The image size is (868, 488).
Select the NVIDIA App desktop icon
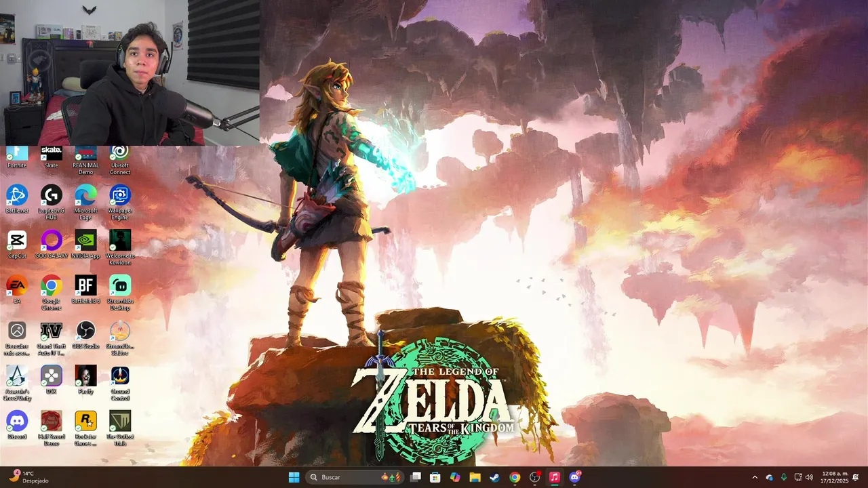(85, 245)
